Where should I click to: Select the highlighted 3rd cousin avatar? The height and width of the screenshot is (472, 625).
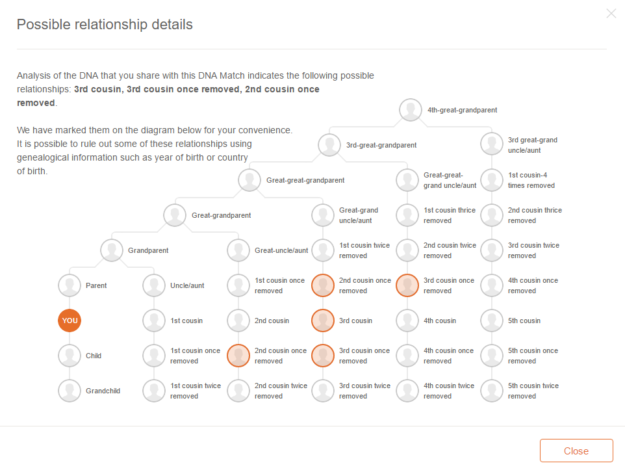[x=322, y=321]
